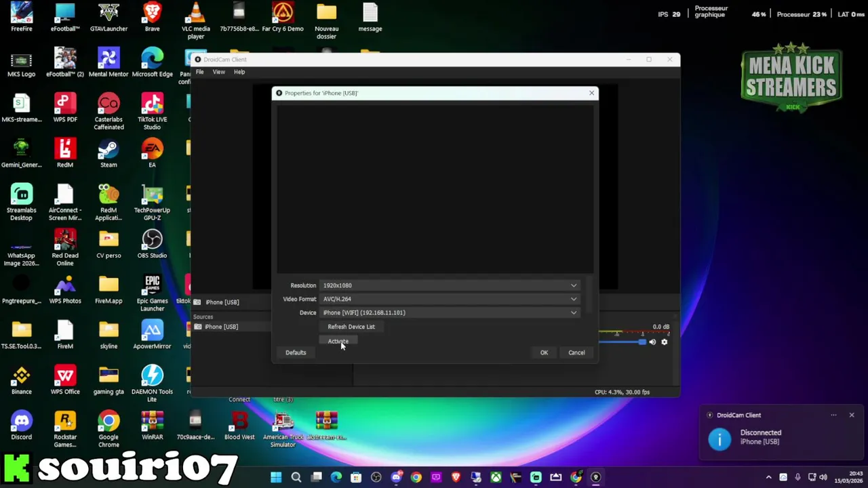Open notification options three-dots menu
This screenshot has height=488, width=868.
[833, 415]
